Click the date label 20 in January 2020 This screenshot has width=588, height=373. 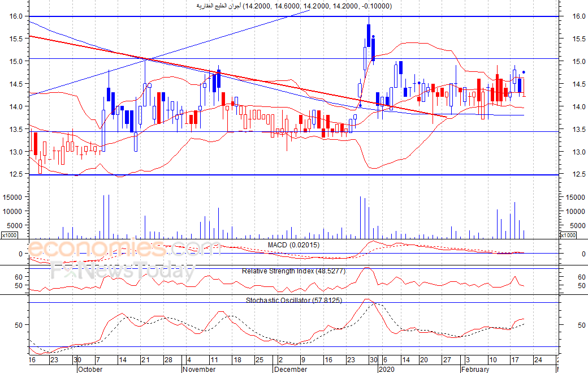[x=423, y=360]
